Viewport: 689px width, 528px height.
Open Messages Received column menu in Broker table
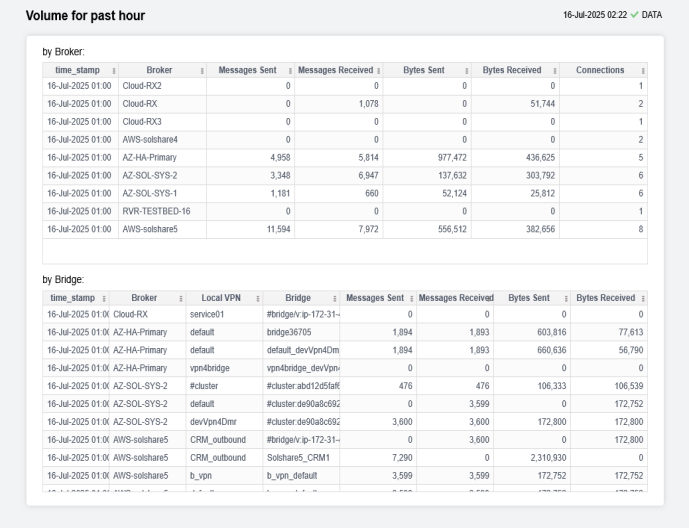point(379,71)
